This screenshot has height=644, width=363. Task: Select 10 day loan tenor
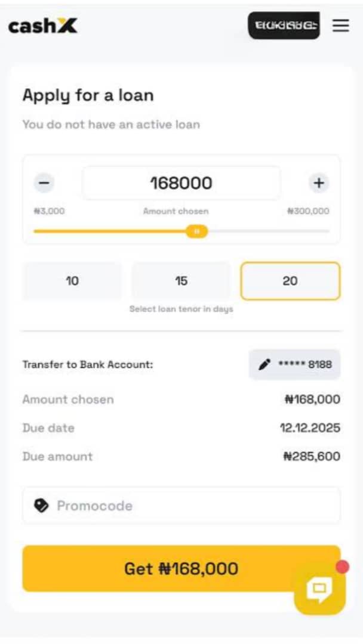(x=72, y=281)
